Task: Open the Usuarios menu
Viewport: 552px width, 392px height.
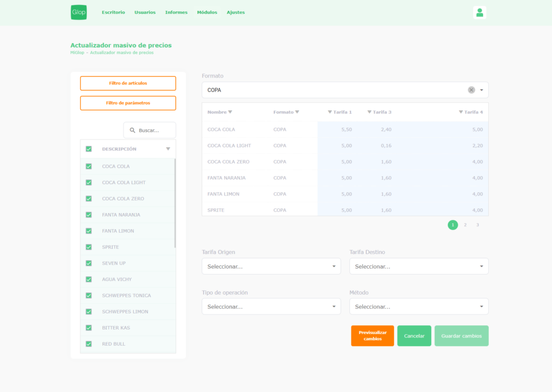Action: 145,12
